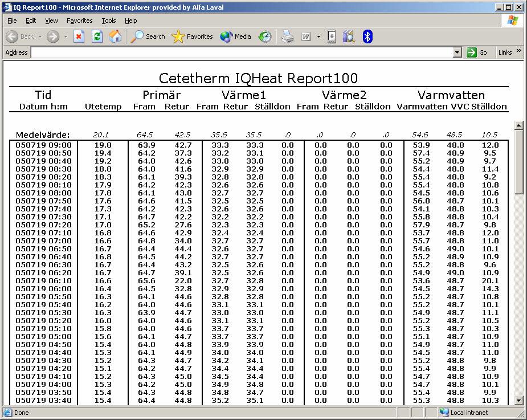Click the Datum h:m column header
Viewport: 527px width, 420px height.
[x=43, y=107]
